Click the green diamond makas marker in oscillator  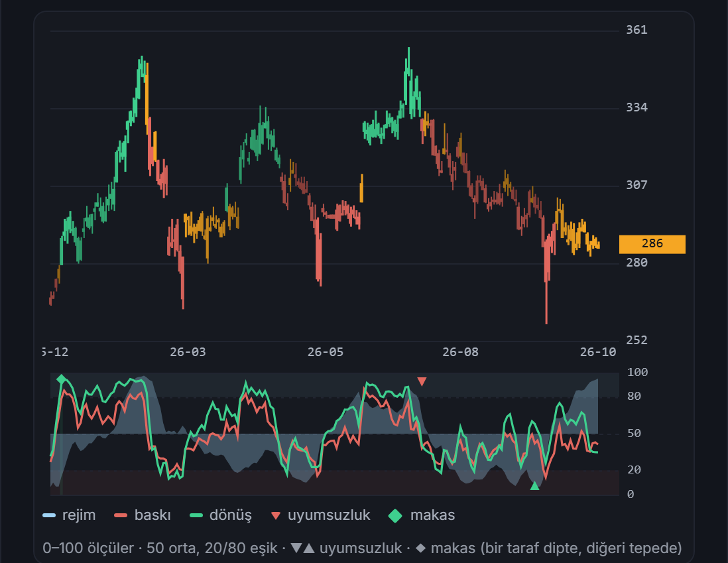click(61, 379)
